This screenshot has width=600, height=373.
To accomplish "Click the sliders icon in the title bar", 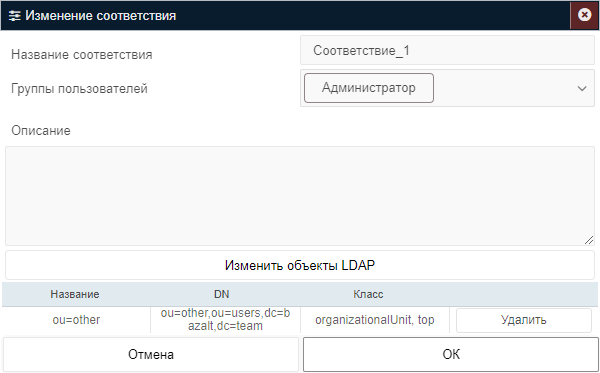I will [15, 16].
